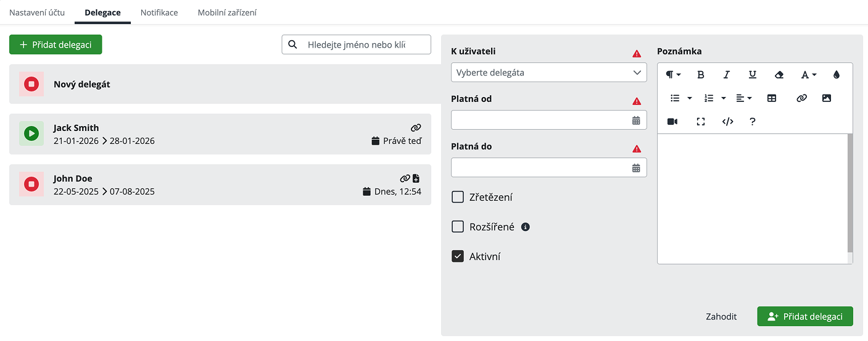Click the top-left Přidat delegaci button

56,44
